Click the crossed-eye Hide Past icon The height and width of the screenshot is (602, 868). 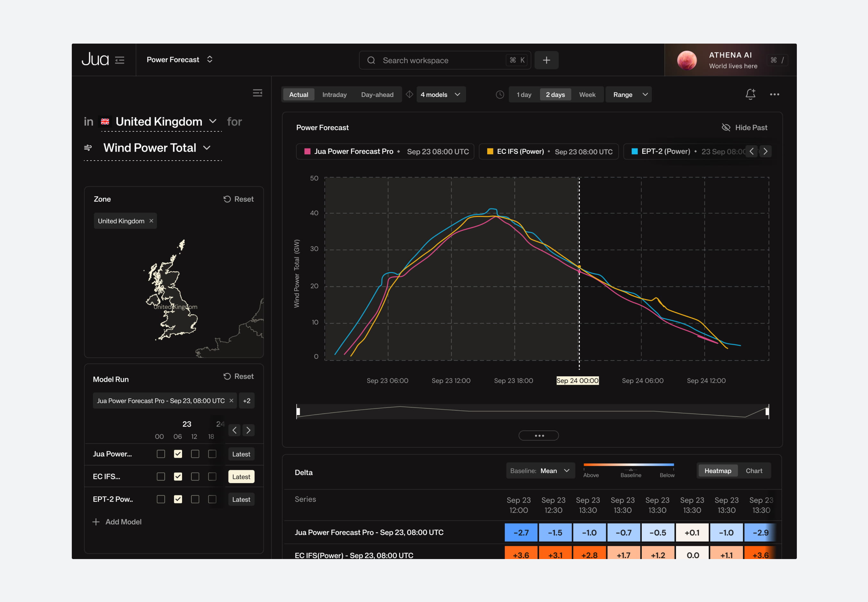click(x=726, y=128)
